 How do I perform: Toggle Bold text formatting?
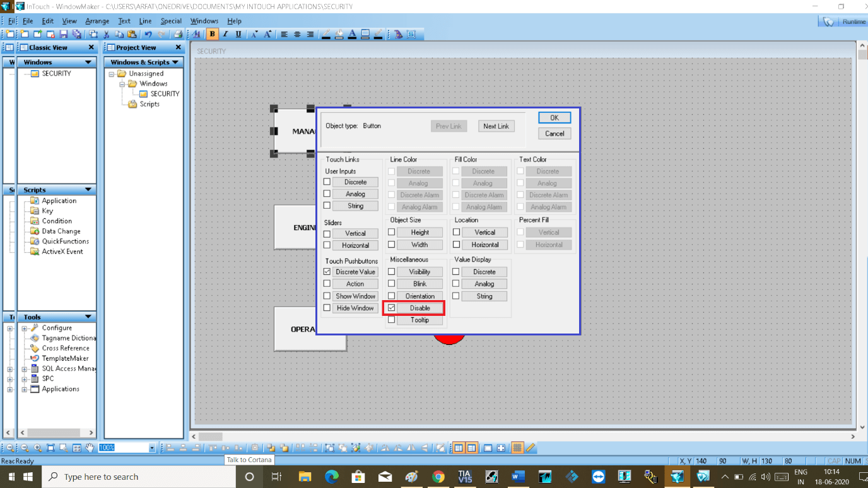(213, 34)
